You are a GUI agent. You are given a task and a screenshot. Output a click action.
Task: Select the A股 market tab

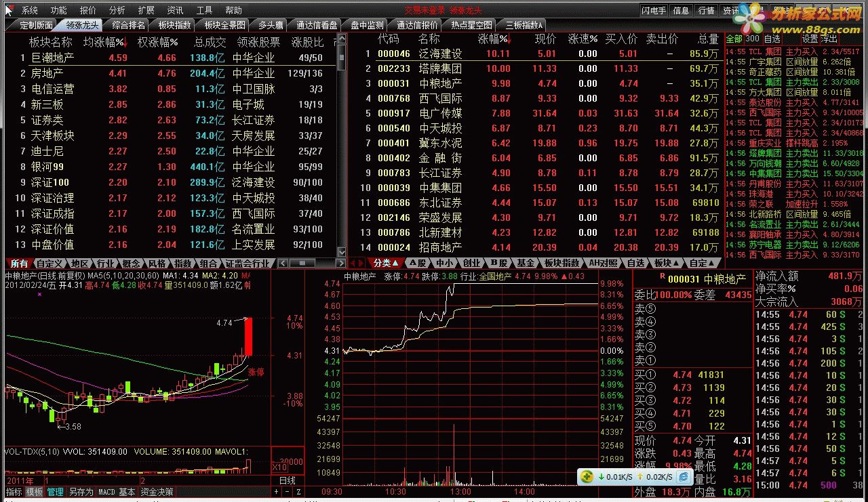[x=417, y=263]
